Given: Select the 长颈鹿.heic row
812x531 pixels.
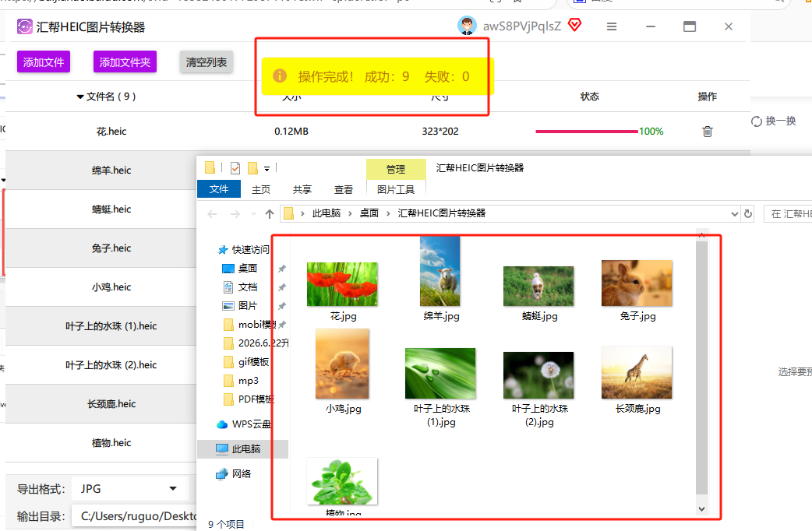Looking at the screenshot, I should [101, 403].
